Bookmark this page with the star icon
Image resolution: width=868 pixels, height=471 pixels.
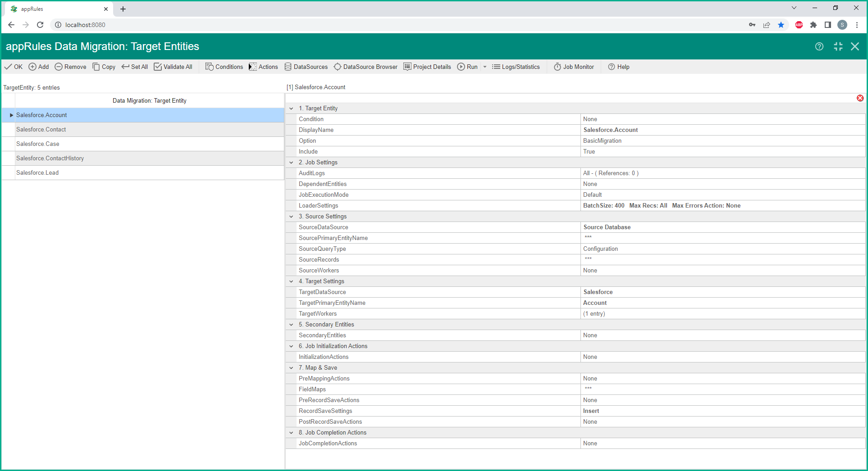pos(781,25)
